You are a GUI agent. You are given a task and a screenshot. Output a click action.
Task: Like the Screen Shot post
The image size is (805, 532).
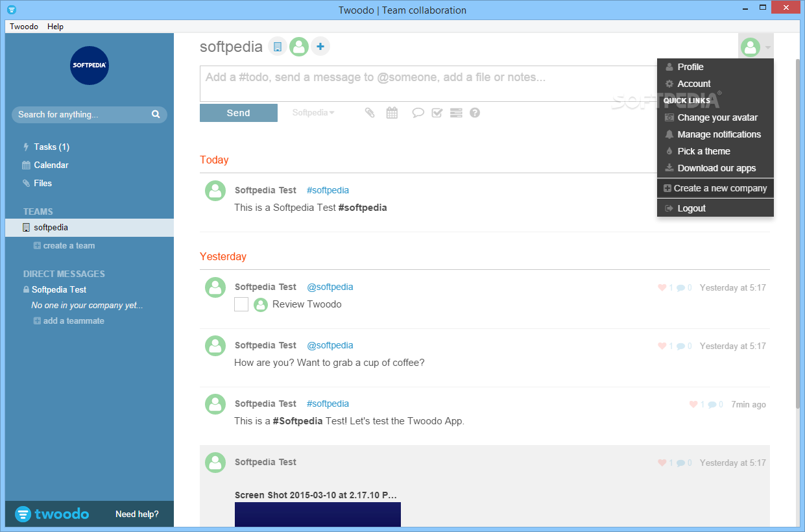tap(662, 463)
